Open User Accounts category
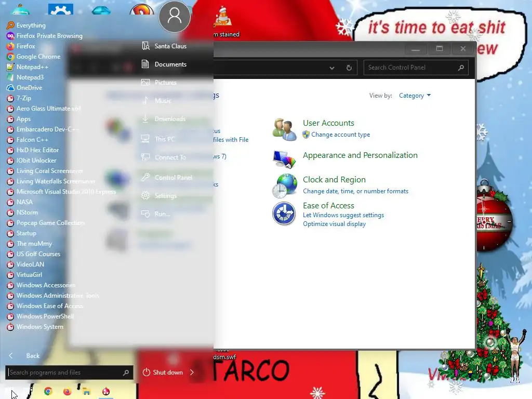The image size is (532, 399). click(x=328, y=123)
